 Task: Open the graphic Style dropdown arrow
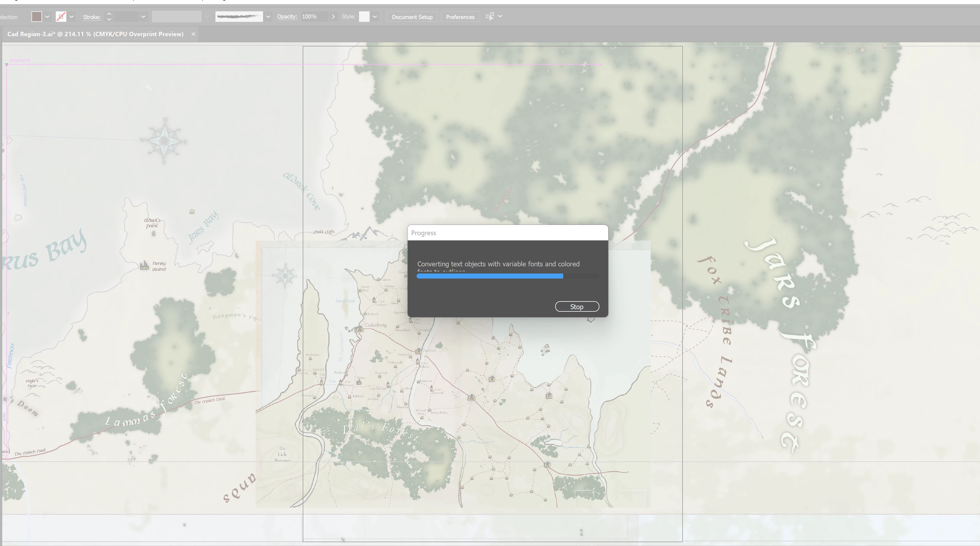click(x=375, y=17)
